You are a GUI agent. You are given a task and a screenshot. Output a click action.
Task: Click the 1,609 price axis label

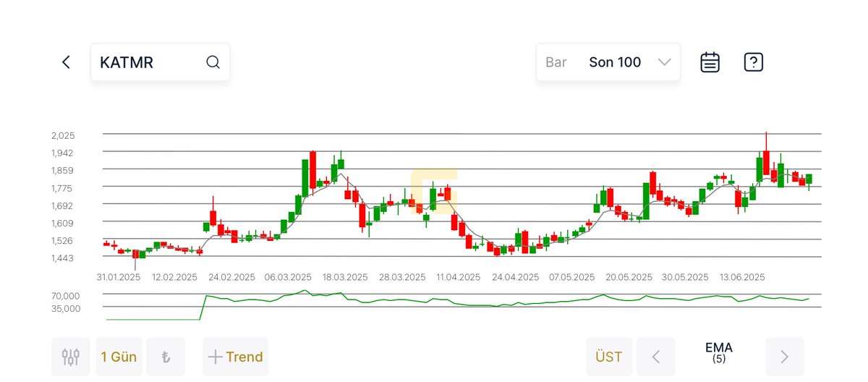(x=63, y=223)
